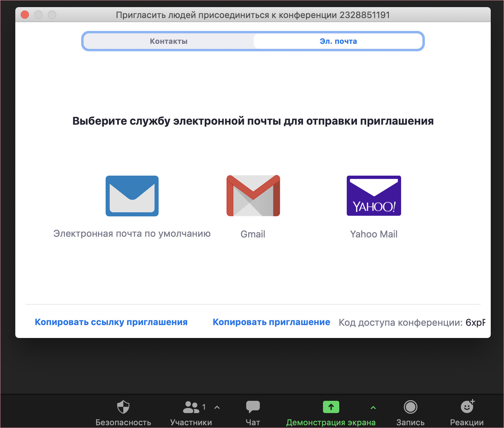
Task: Click Копировать приглашение link
Action: pyautogui.click(x=271, y=322)
